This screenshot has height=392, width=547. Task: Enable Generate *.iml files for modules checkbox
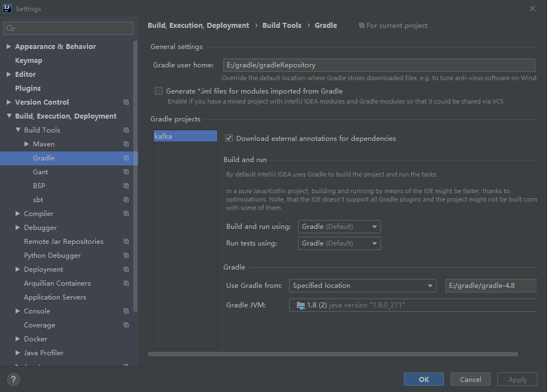(159, 91)
